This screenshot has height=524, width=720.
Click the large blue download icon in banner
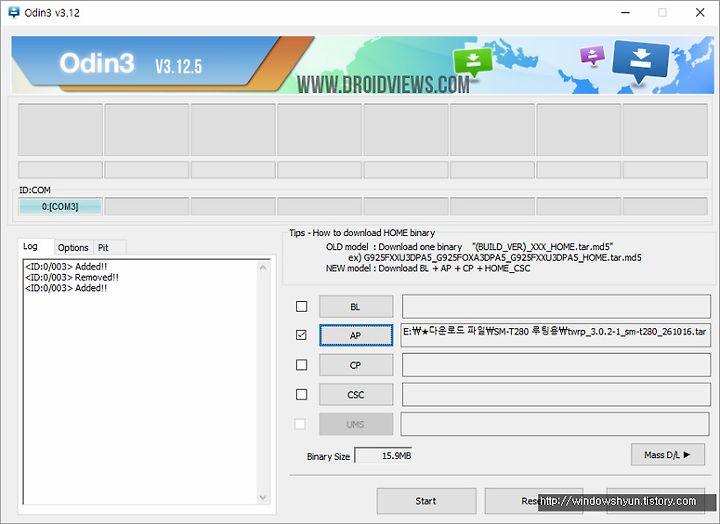641,61
